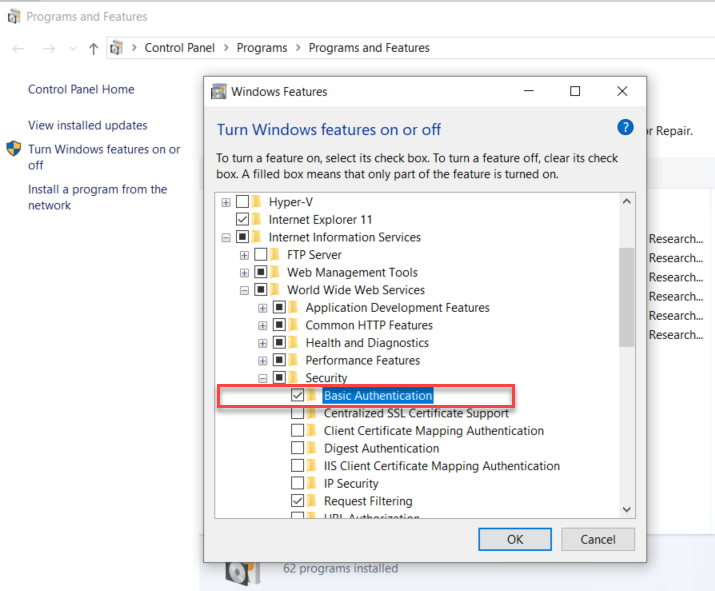This screenshot has width=715, height=591.
Task: Click the Hyper-V folder icon
Action: click(x=257, y=201)
